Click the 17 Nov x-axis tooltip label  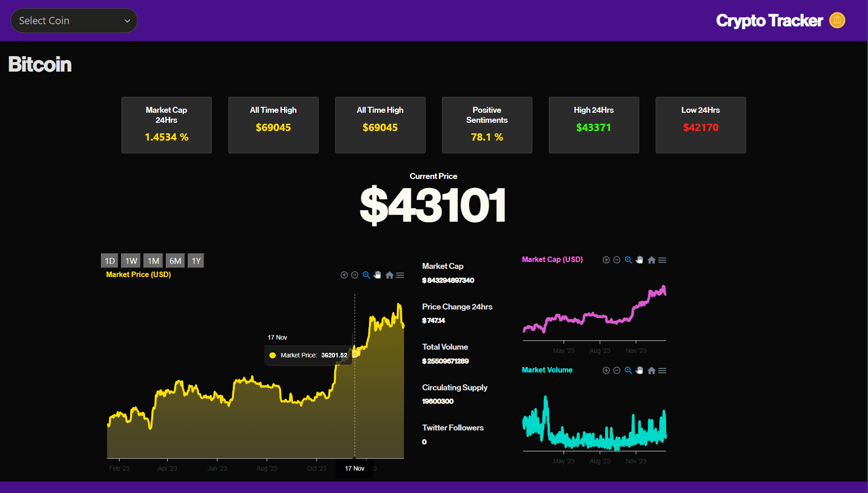coord(354,468)
